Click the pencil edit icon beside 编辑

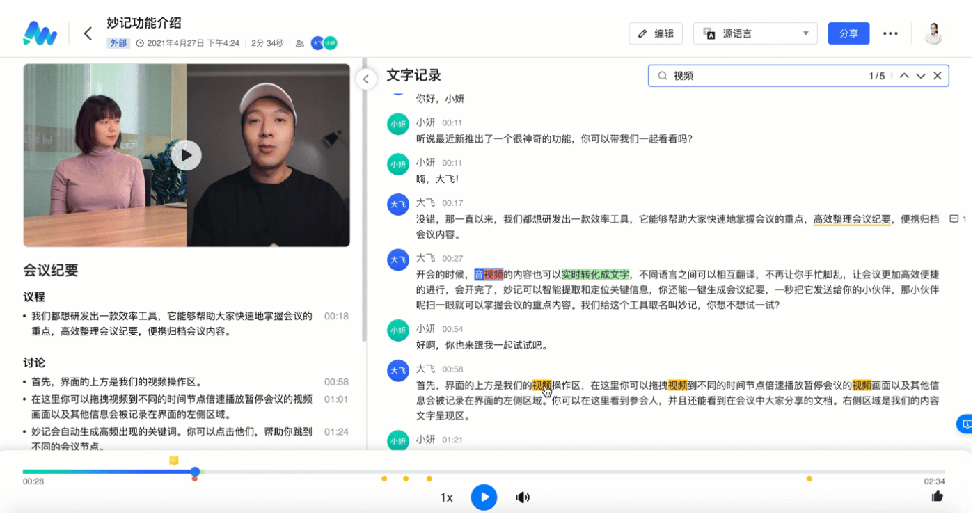(644, 33)
